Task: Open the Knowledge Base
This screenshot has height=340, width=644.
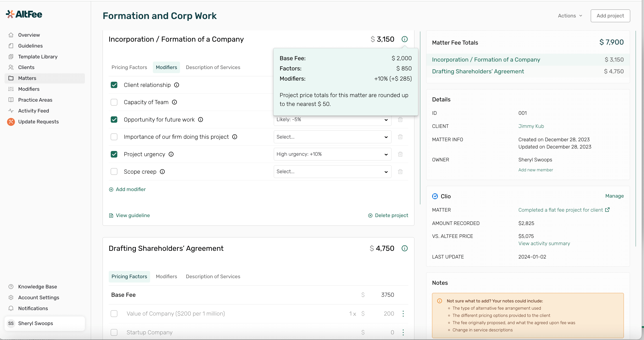Action: [38, 287]
